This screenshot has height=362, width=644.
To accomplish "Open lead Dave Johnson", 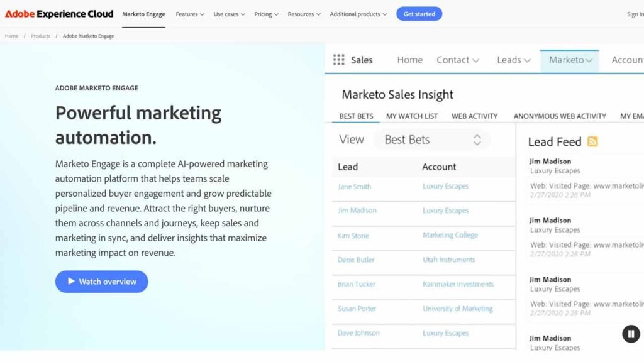I will pyautogui.click(x=358, y=333).
